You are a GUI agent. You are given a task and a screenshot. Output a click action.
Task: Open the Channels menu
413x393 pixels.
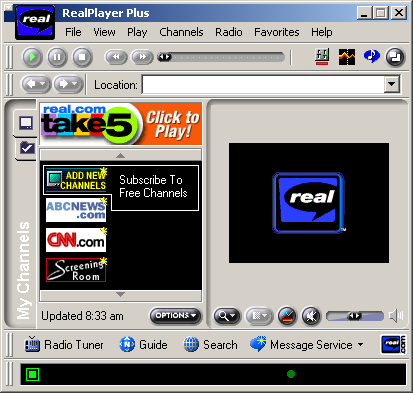[x=181, y=32]
